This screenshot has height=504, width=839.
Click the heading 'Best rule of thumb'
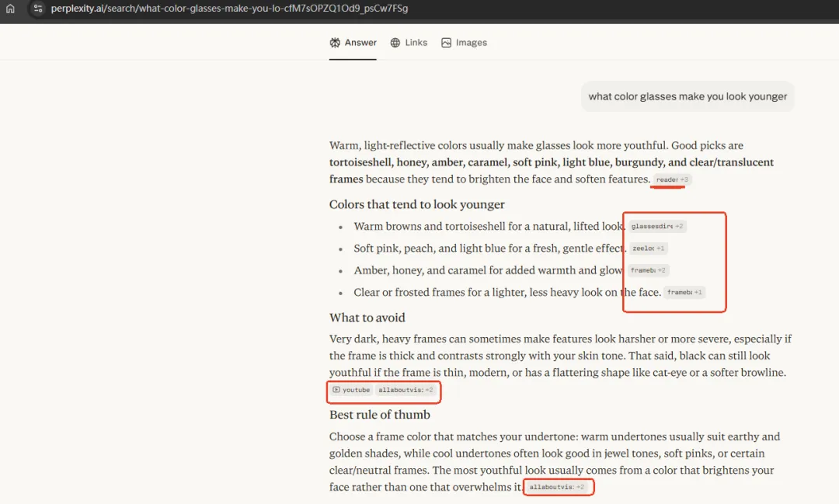379,415
